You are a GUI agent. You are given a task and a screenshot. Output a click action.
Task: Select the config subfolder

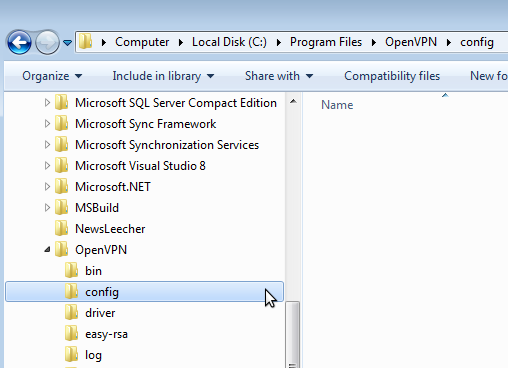click(144, 292)
